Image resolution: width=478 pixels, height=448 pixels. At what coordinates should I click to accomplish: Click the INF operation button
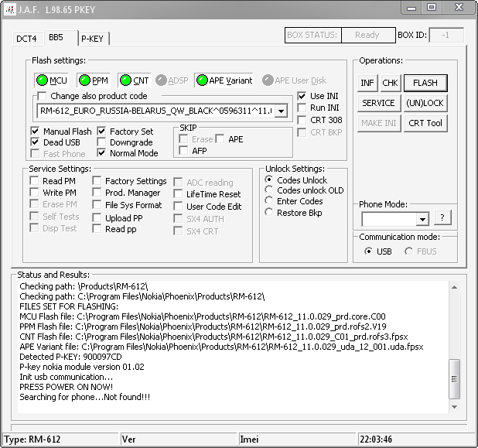coord(367,83)
